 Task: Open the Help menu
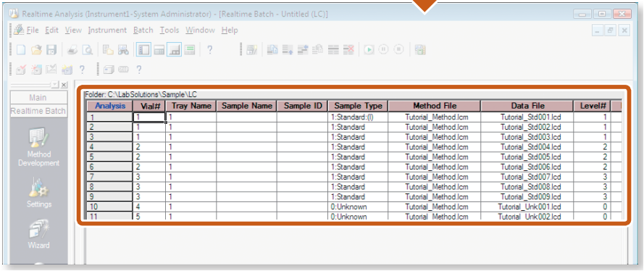click(x=230, y=30)
